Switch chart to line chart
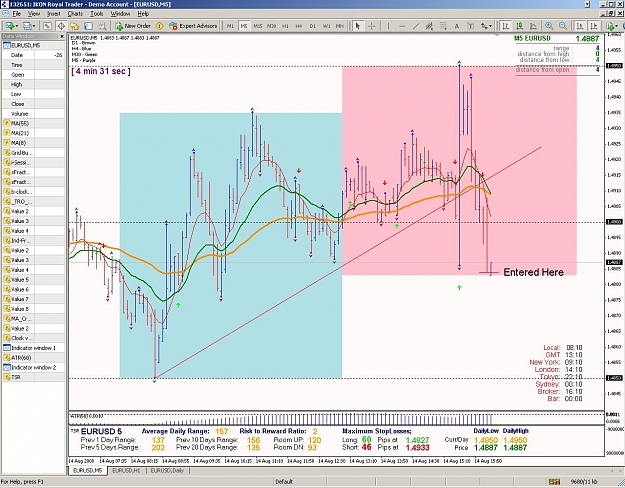This screenshot has width=625, height=488. click(x=533, y=26)
